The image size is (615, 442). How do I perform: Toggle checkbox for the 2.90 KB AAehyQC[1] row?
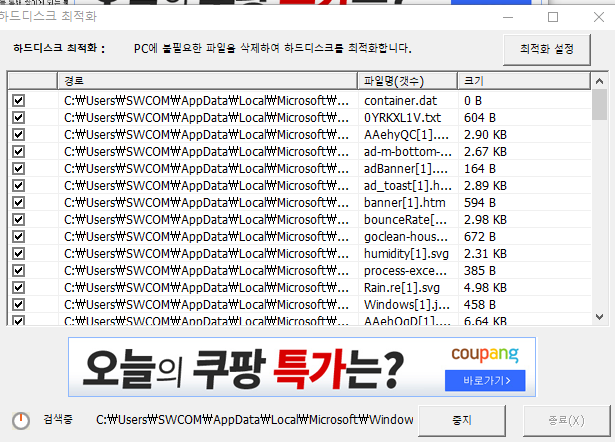pos(18,135)
